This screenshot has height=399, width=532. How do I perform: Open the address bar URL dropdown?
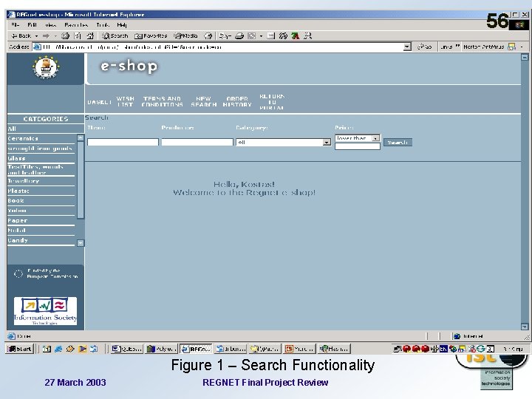(407, 47)
